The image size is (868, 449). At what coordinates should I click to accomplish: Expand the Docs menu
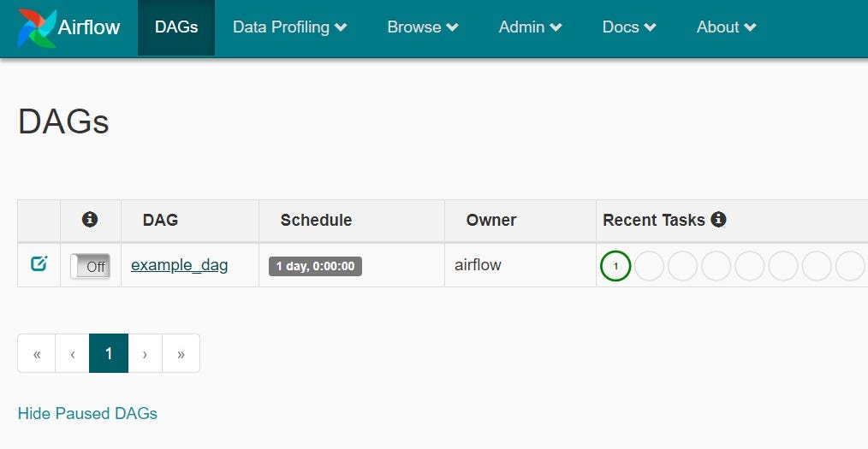coord(629,27)
